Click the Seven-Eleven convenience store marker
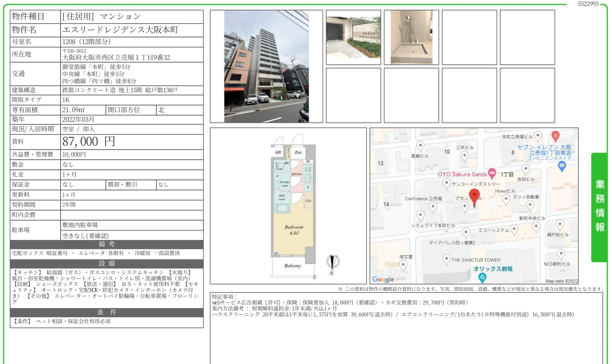 point(562,167)
